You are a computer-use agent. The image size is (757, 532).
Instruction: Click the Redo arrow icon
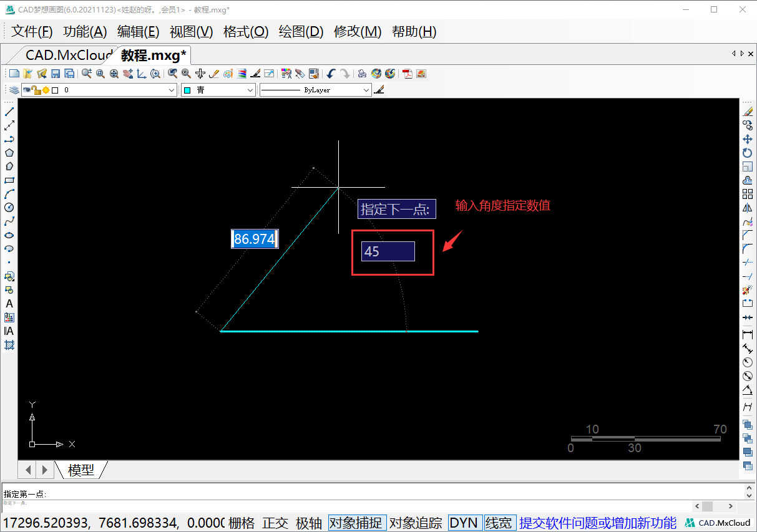344,74
